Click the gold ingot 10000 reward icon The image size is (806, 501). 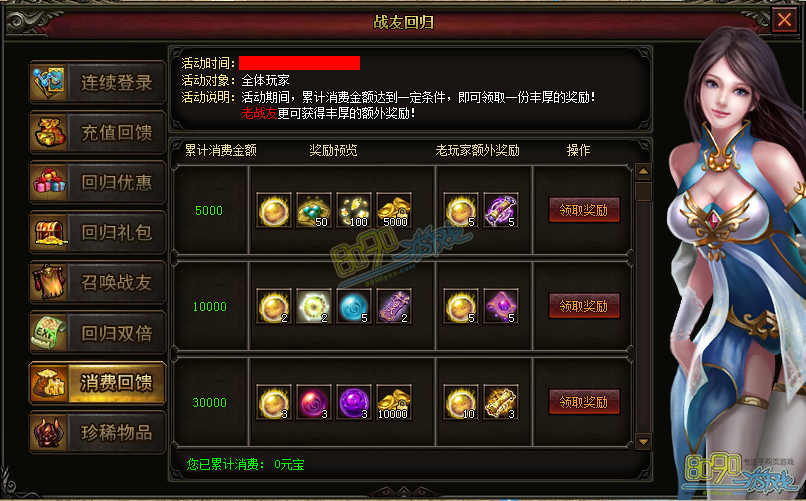point(394,402)
